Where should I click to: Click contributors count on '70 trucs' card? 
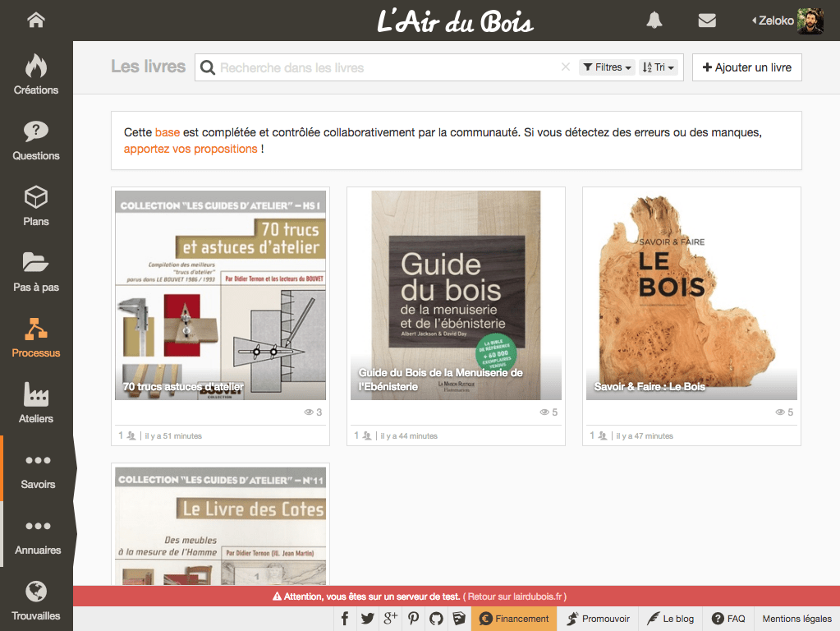point(127,435)
